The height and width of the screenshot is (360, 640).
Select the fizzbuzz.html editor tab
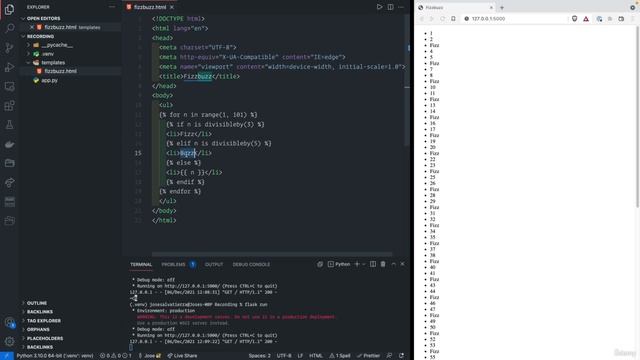pos(150,7)
